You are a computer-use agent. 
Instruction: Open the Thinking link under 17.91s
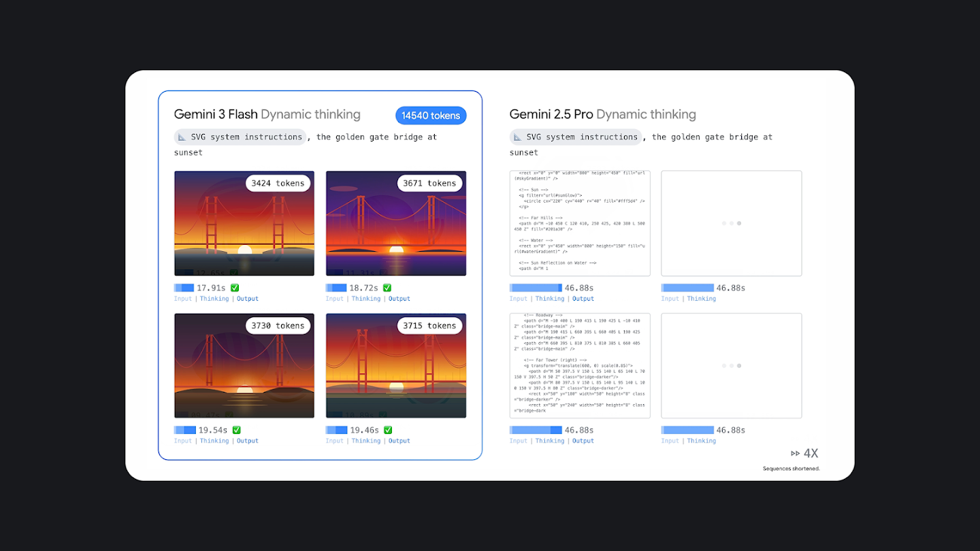click(214, 299)
